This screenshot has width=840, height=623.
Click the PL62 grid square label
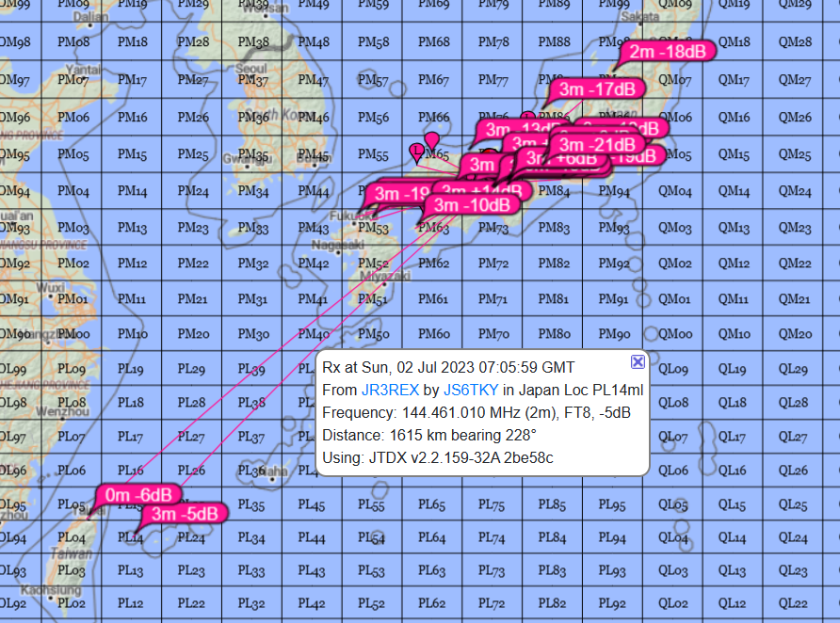432,603
